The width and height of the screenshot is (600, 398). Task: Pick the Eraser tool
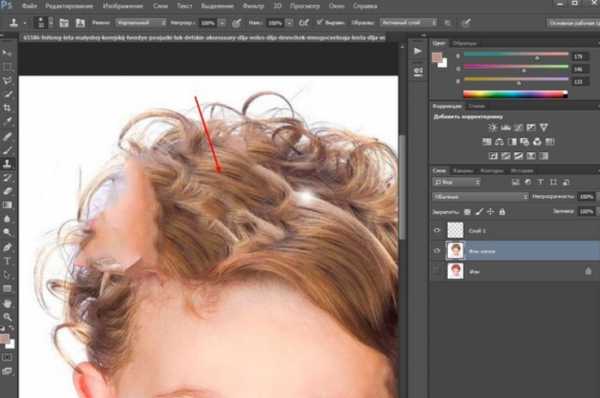click(7, 191)
